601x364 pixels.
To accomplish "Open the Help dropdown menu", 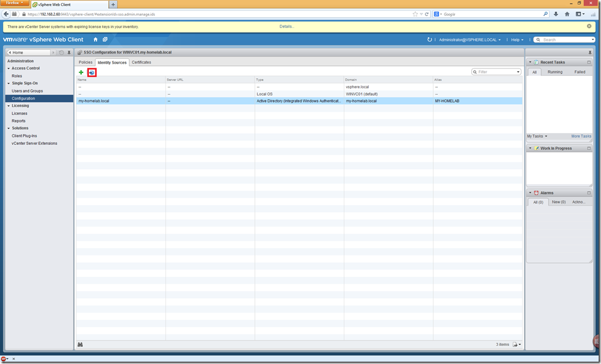I will (x=517, y=40).
